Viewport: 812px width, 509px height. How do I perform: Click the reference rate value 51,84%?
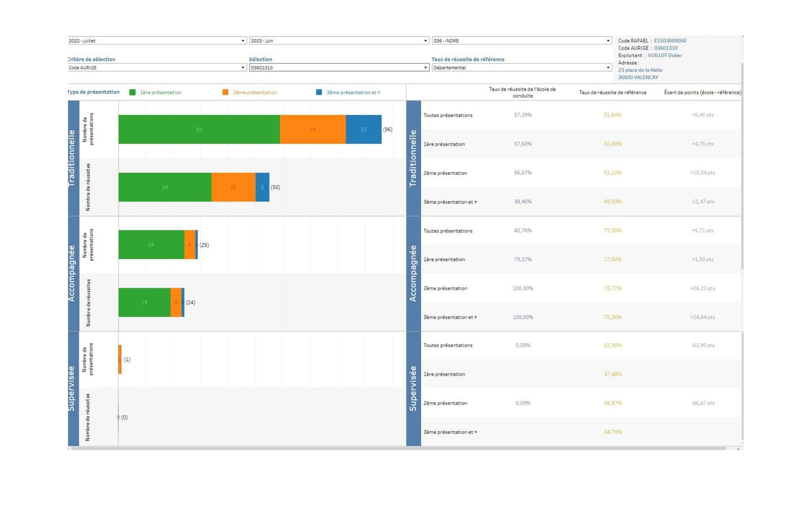613,115
